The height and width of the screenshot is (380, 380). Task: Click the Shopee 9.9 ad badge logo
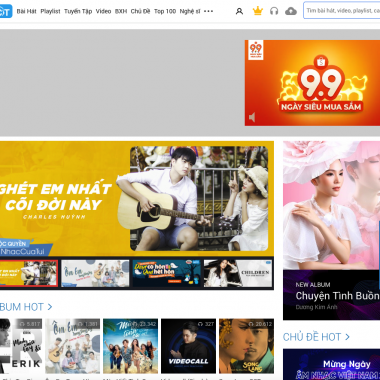pyautogui.click(x=256, y=50)
